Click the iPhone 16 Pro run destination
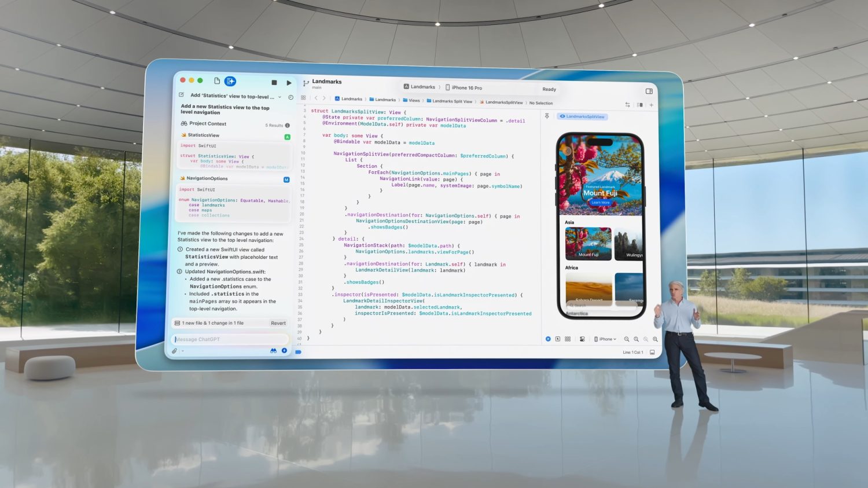868x488 pixels. 466,87
